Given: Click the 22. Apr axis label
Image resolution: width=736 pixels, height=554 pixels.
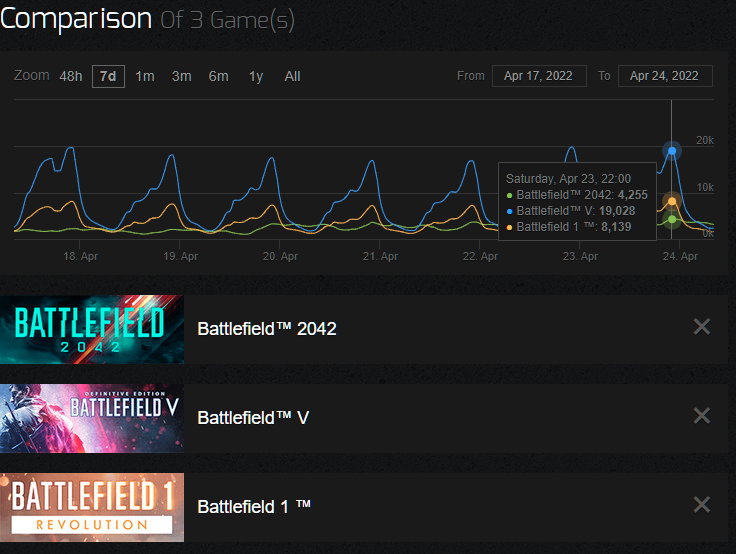Looking at the screenshot, I should tap(480, 256).
